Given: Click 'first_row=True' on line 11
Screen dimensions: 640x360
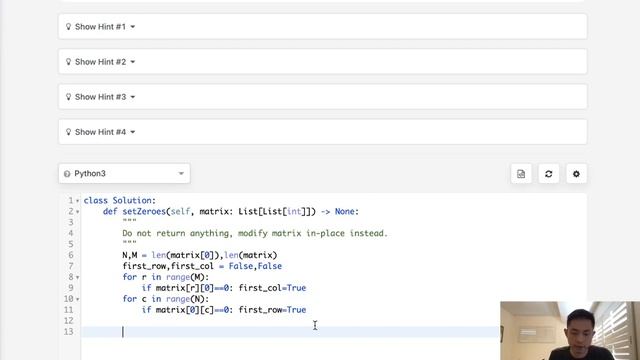Looking at the screenshot, I should 272,310.
